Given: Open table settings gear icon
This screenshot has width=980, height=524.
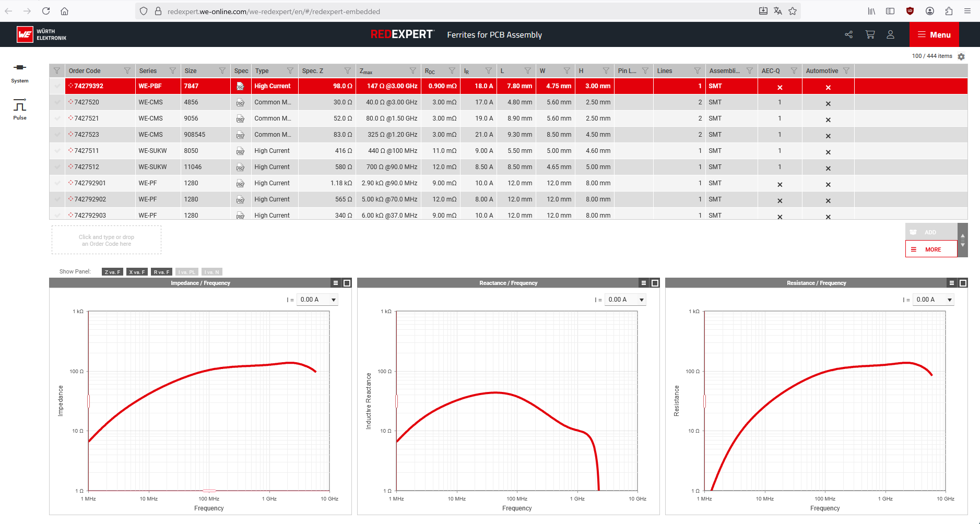Looking at the screenshot, I should pos(961,56).
